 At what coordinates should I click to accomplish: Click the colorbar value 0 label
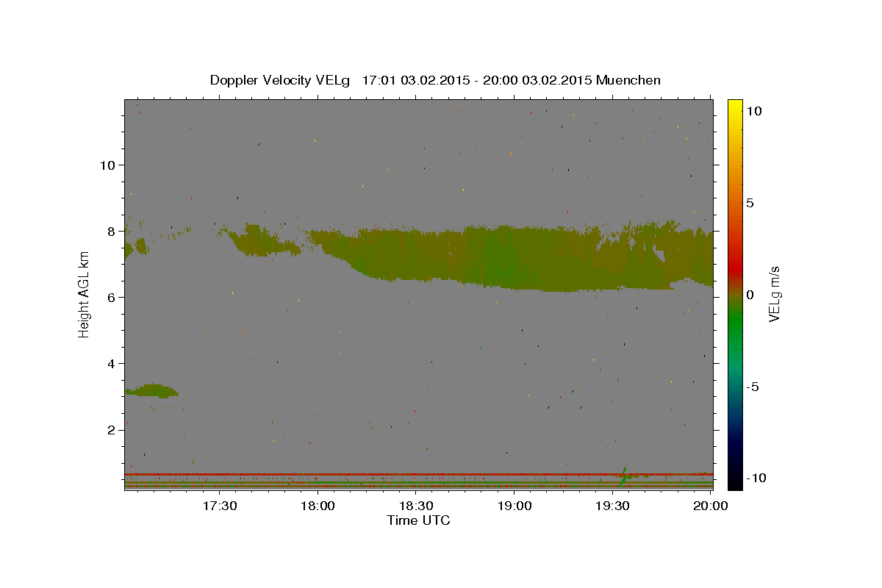coord(749,295)
